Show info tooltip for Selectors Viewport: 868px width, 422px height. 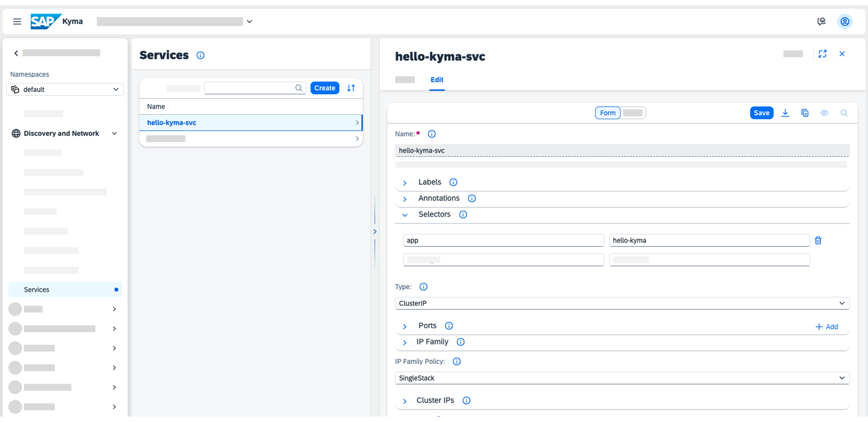(x=463, y=215)
